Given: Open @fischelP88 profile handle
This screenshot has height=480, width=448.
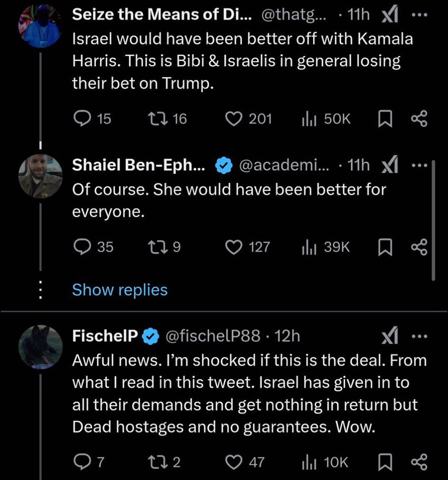Looking at the screenshot, I should pyautogui.click(x=213, y=336).
